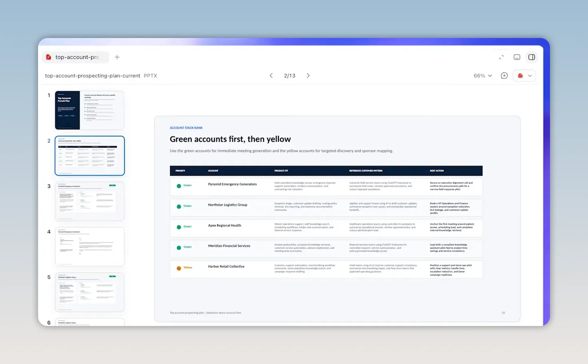Select slide 2 thumbnail in the sidebar
This screenshot has width=588, height=364.
click(x=90, y=156)
